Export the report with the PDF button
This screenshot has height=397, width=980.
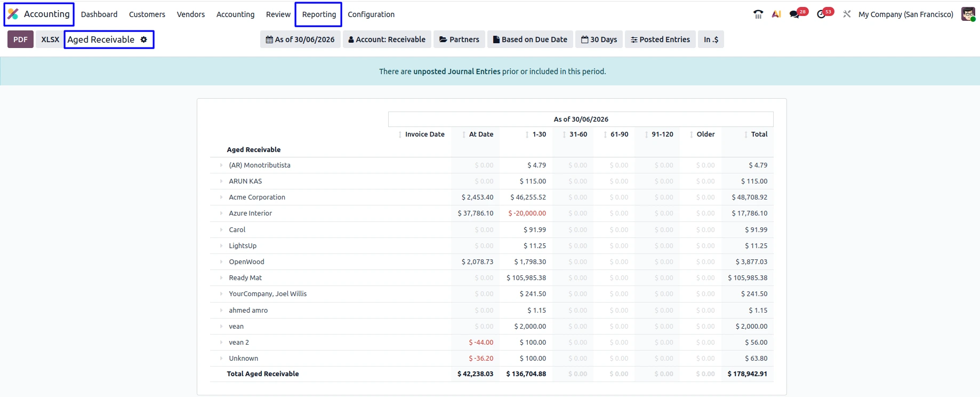pos(20,39)
